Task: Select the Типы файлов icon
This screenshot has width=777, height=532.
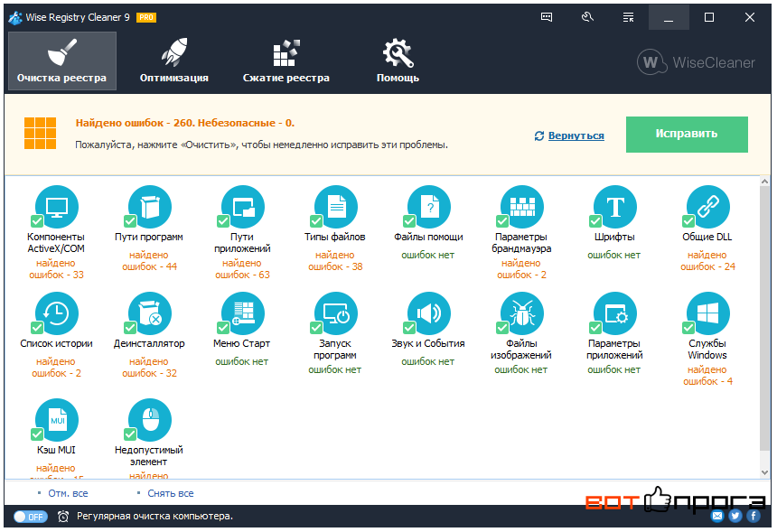Action: pos(336,207)
